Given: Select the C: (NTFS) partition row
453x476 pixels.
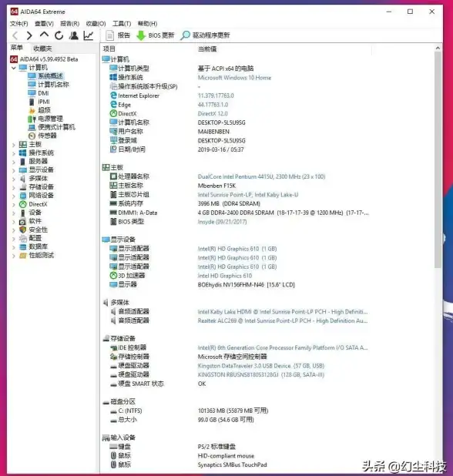Looking at the screenshot, I should [x=235, y=411].
